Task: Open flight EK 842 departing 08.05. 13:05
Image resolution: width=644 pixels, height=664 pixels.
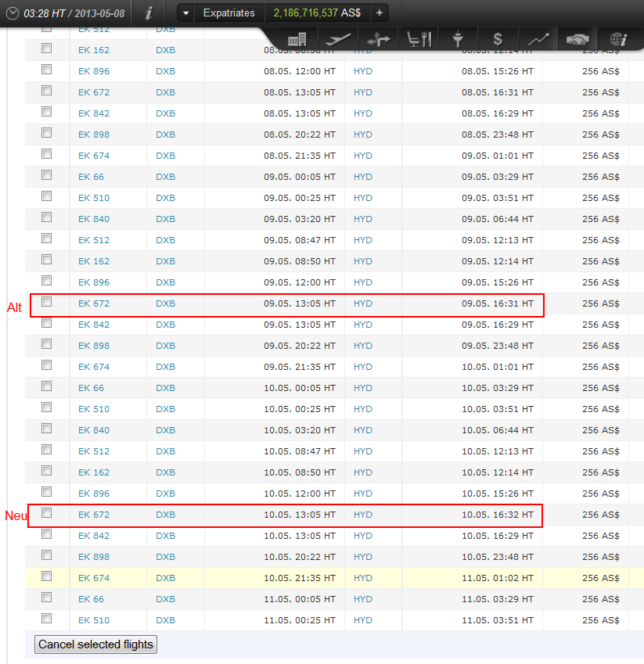Action: pos(94,113)
